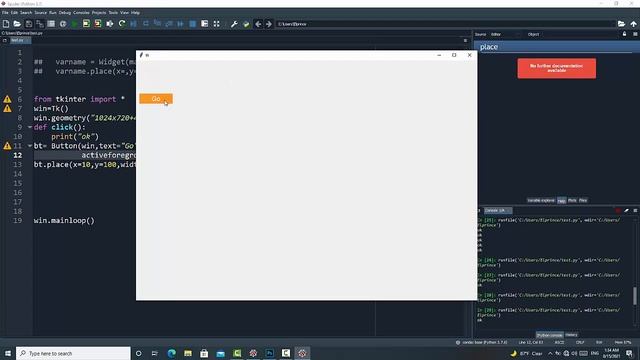
Task: Click the red interrupt kernel icon
Action: pos(618,210)
